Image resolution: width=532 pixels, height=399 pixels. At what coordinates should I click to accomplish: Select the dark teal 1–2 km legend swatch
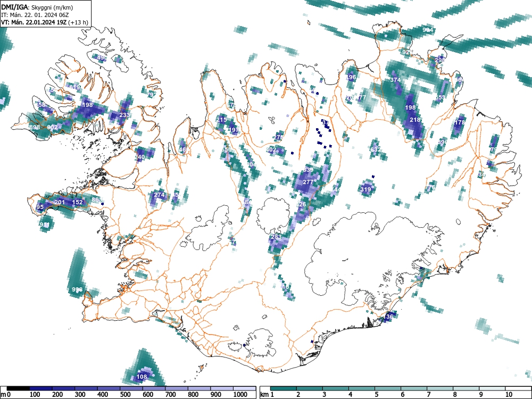tap(284, 388)
